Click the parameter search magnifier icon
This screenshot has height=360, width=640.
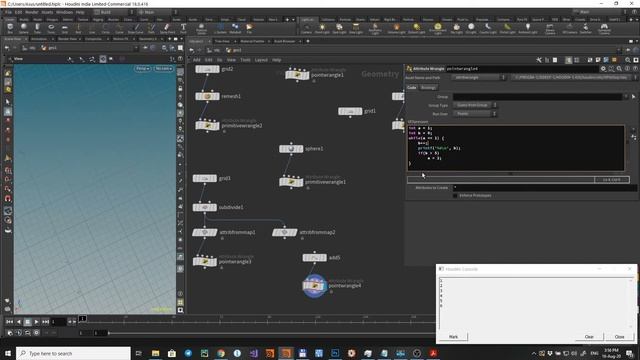click(619, 69)
